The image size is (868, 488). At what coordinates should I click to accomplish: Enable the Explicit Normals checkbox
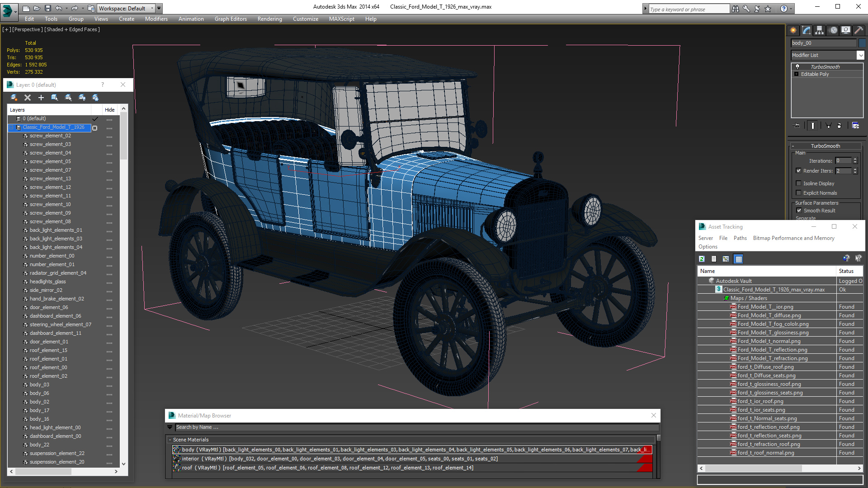(x=798, y=193)
